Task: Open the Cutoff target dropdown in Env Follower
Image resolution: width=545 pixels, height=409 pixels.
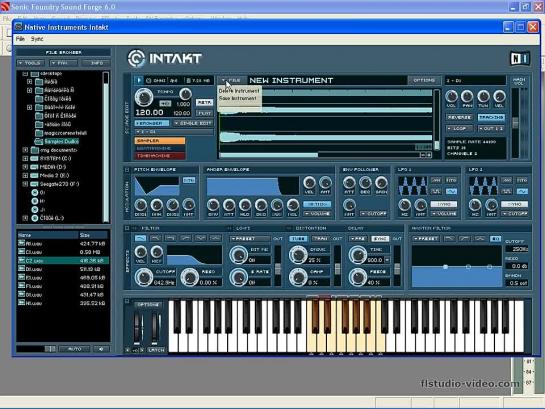Action: 374,213
